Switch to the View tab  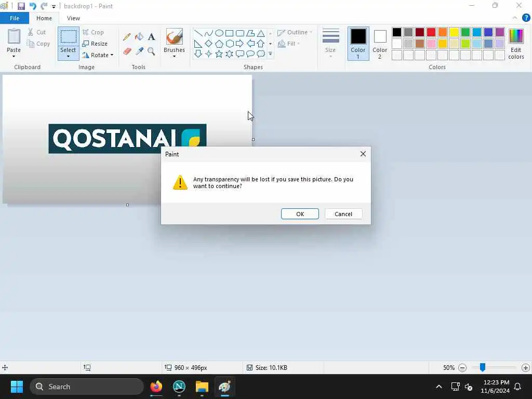pos(73,18)
